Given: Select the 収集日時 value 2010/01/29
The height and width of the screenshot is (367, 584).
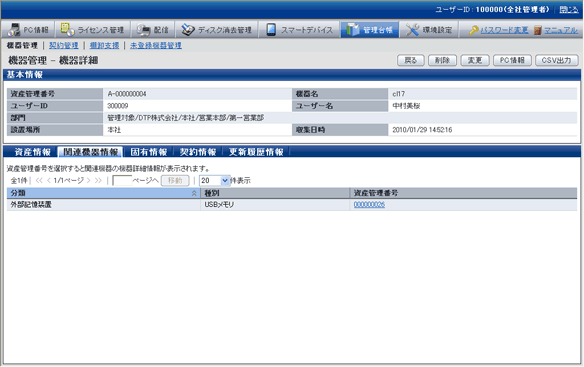Looking at the screenshot, I should 422,130.
